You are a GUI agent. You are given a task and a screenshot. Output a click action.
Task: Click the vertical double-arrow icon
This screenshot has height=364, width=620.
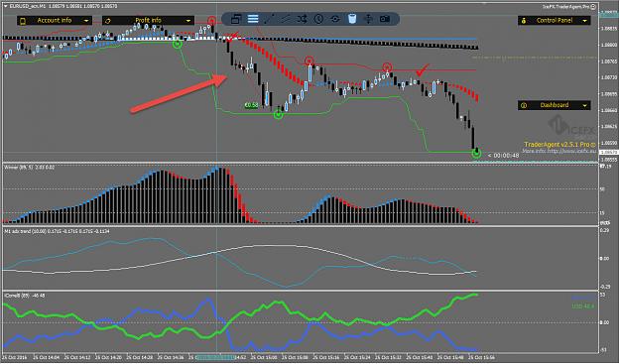pos(368,19)
